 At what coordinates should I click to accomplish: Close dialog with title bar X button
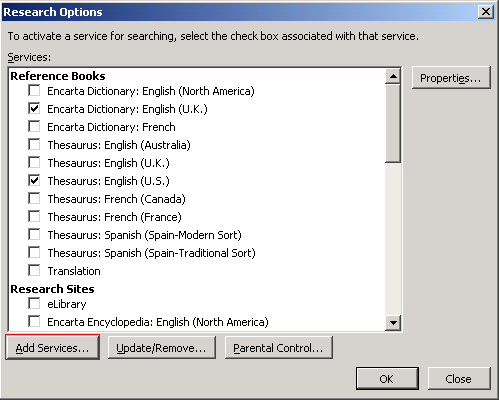coord(486,12)
